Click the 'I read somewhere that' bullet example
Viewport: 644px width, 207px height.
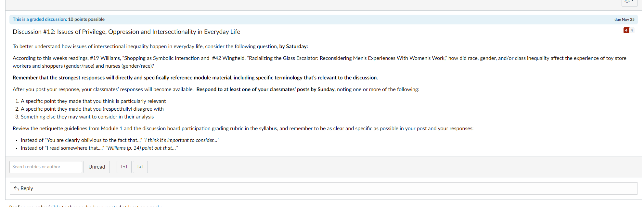99,148
